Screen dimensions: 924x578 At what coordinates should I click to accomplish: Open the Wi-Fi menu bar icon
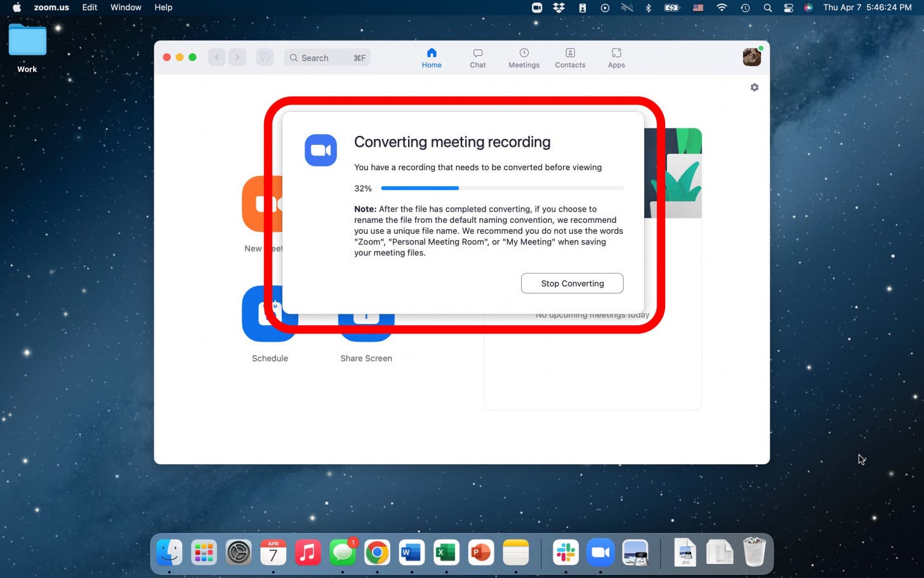click(x=722, y=8)
